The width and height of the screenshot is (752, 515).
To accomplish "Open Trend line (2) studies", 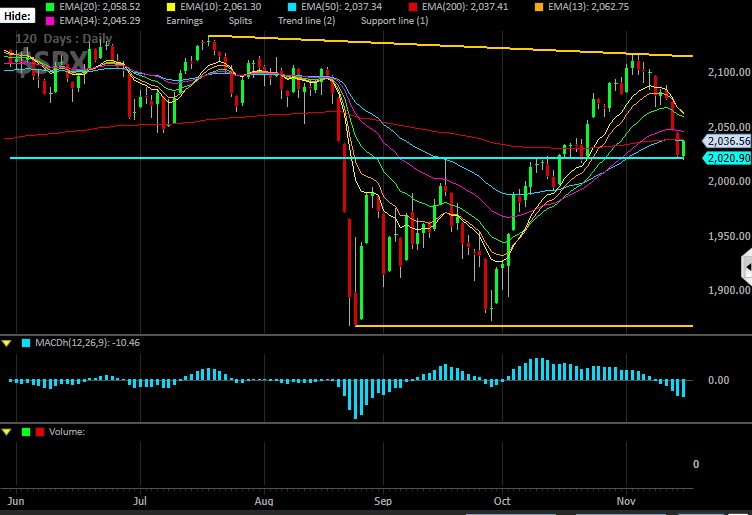I will tap(306, 21).
